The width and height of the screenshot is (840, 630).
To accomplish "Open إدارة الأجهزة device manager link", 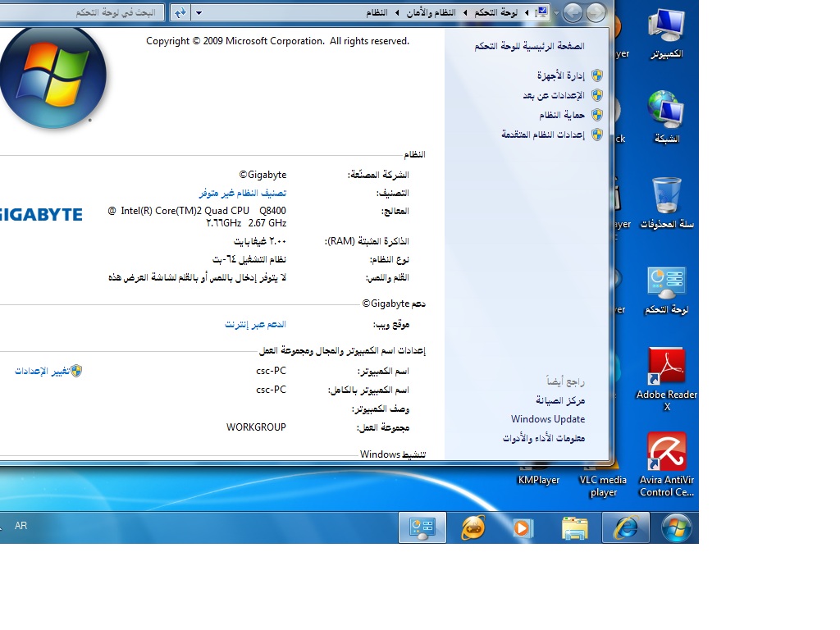I will 561,75.
